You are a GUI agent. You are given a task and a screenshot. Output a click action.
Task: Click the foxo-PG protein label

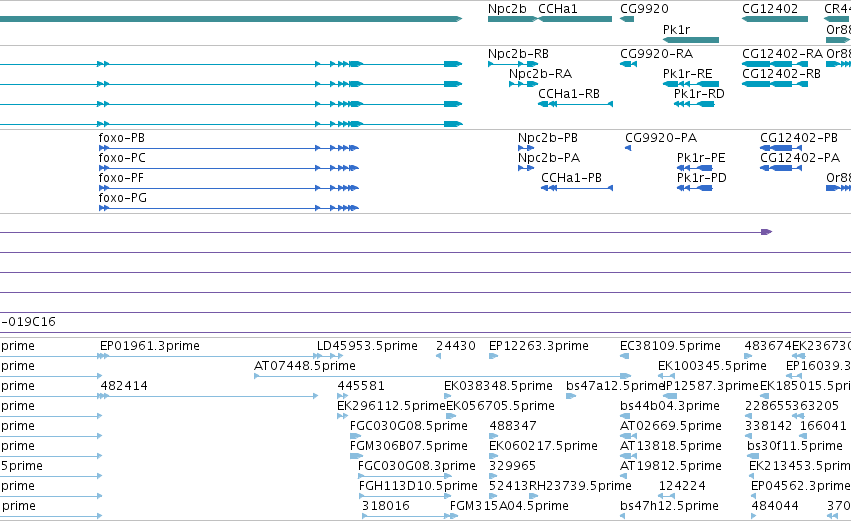pos(123,198)
